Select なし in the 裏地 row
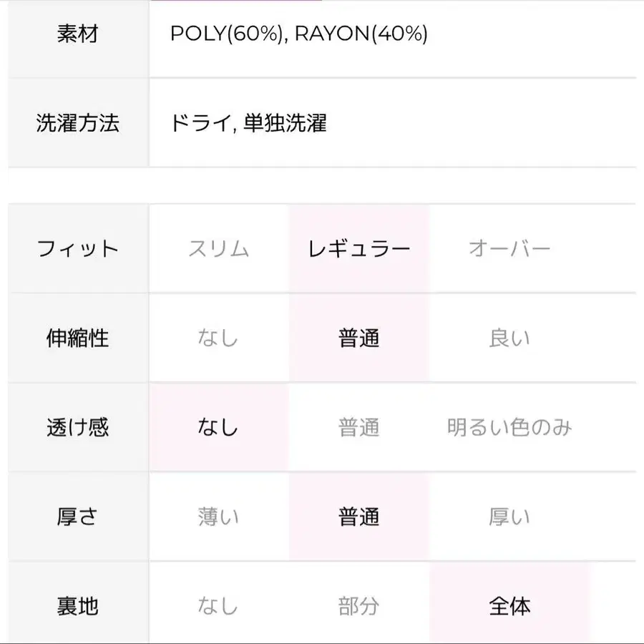The width and height of the screenshot is (644, 644). 218,607
